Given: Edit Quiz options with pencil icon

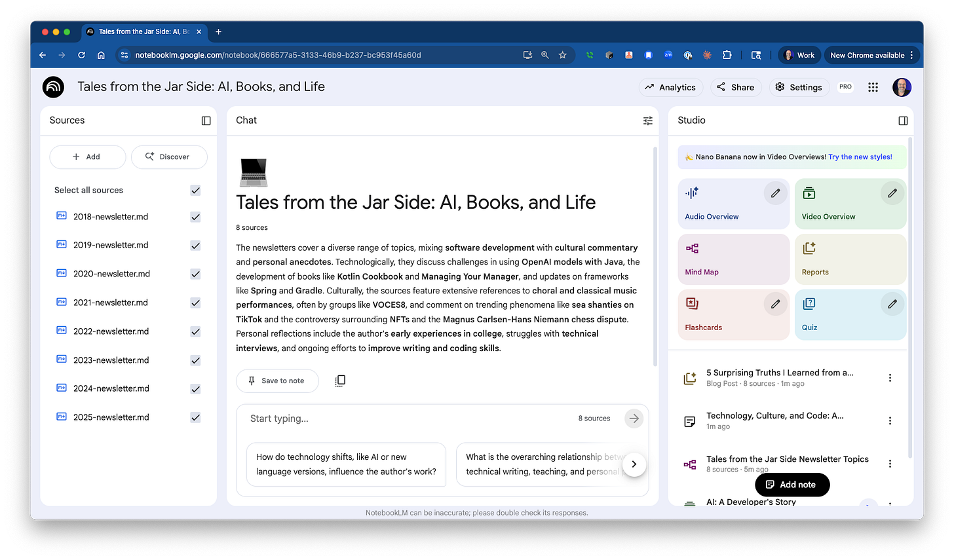Looking at the screenshot, I should pyautogui.click(x=892, y=304).
